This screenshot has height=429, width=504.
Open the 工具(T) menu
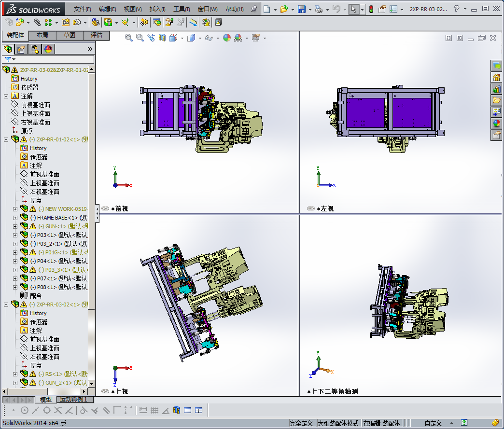182,9
